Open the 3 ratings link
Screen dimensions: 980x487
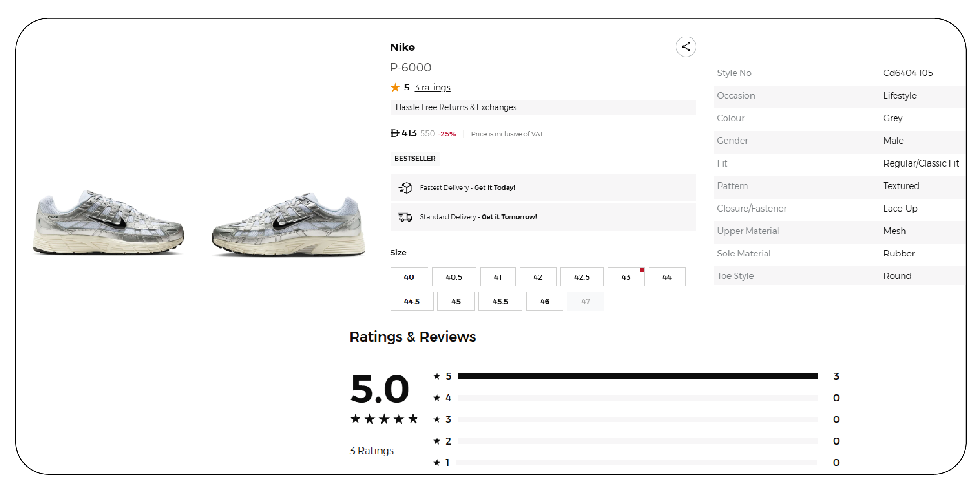(432, 87)
